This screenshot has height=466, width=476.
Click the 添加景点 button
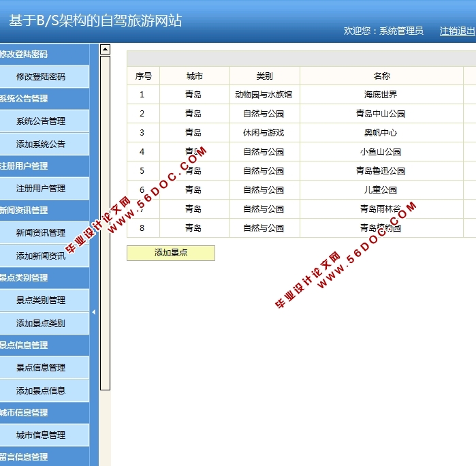click(x=171, y=253)
